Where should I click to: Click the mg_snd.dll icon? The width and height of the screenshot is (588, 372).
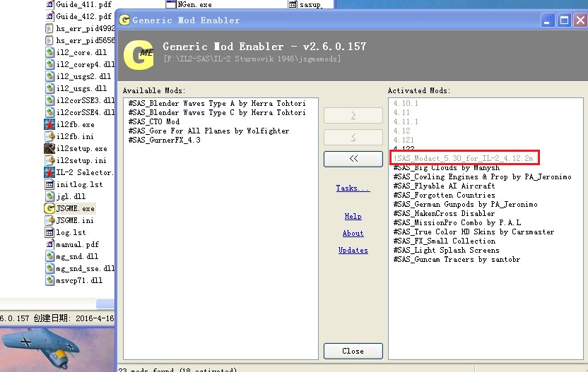click(x=49, y=256)
